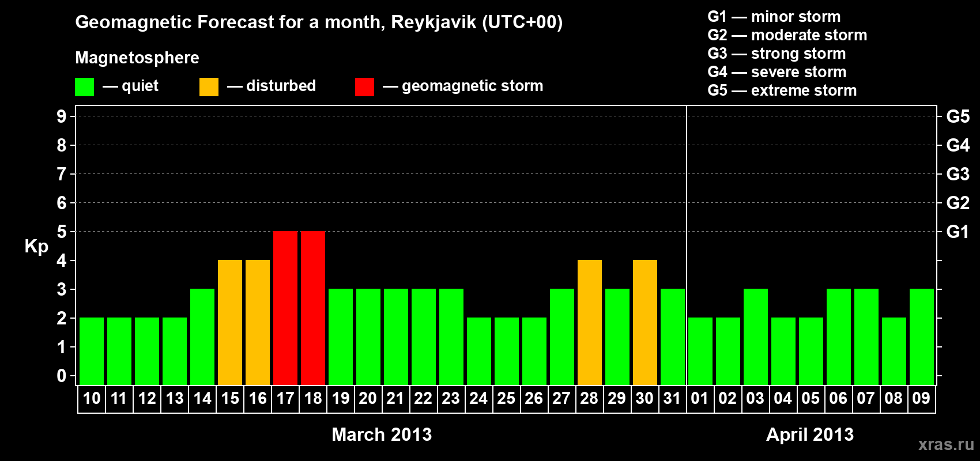The image size is (980, 461).
Task: Click date label 11 on the axis
Action: point(119,398)
